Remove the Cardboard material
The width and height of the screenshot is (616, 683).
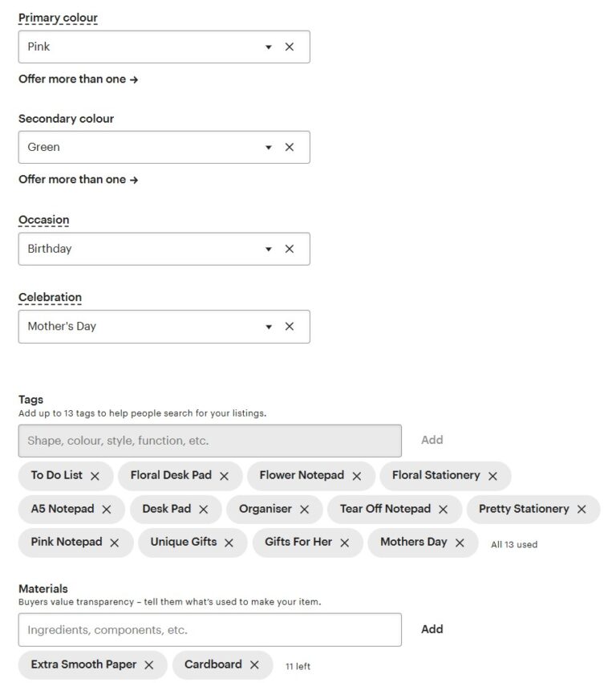[254, 665]
